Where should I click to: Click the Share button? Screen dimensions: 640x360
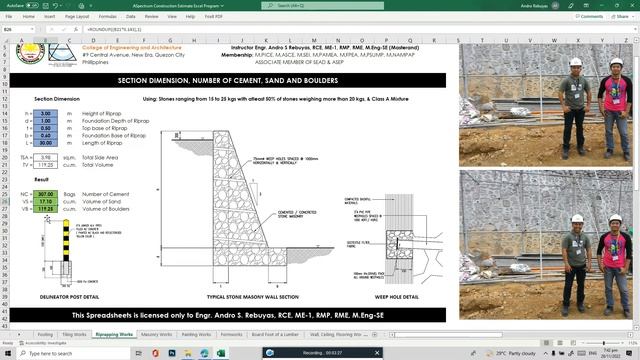(620, 17)
